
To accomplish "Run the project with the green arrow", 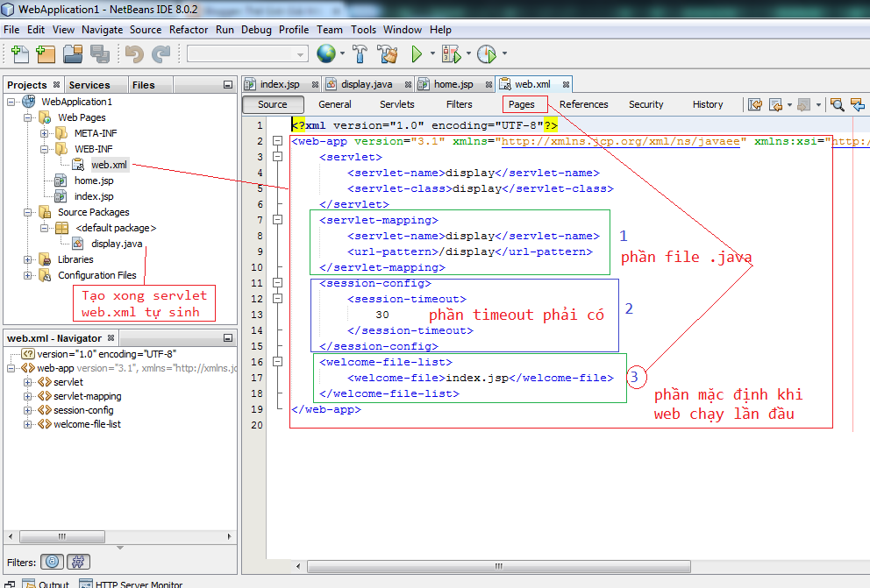I will (x=416, y=53).
